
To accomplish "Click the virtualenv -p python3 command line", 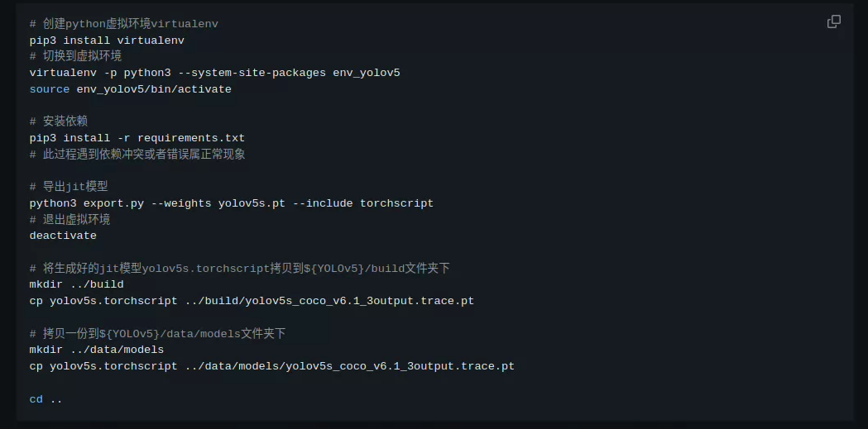I will (215, 73).
